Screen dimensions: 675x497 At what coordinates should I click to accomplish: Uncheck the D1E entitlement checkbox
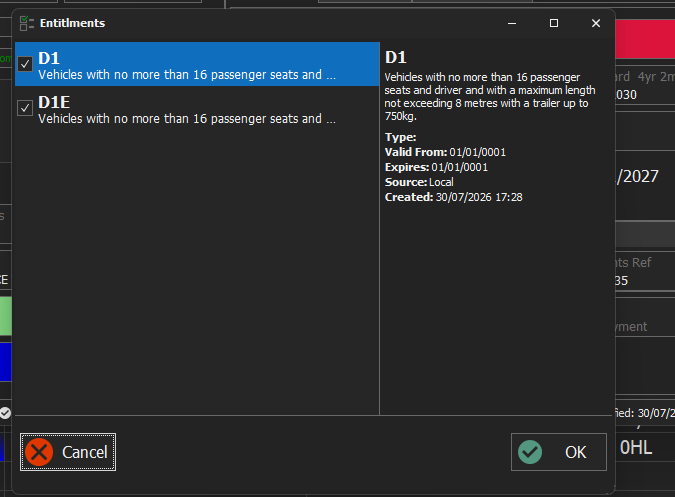pyautogui.click(x=25, y=108)
